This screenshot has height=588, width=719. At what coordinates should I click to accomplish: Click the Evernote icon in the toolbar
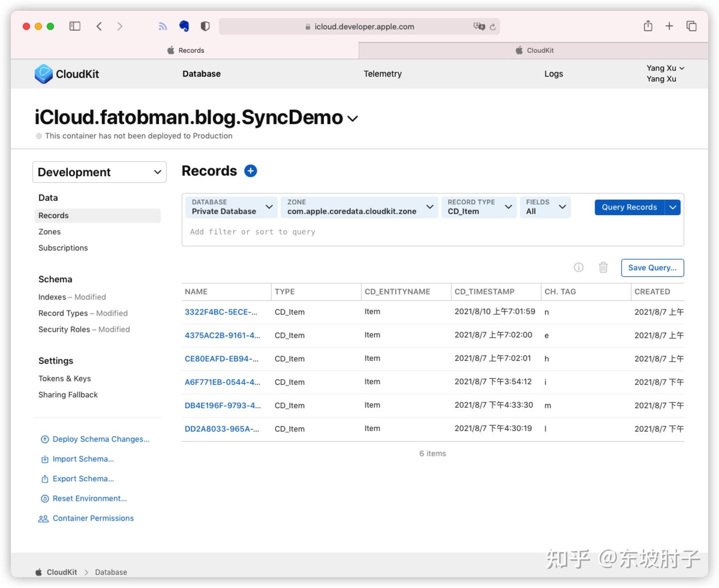click(x=184, y=26)
